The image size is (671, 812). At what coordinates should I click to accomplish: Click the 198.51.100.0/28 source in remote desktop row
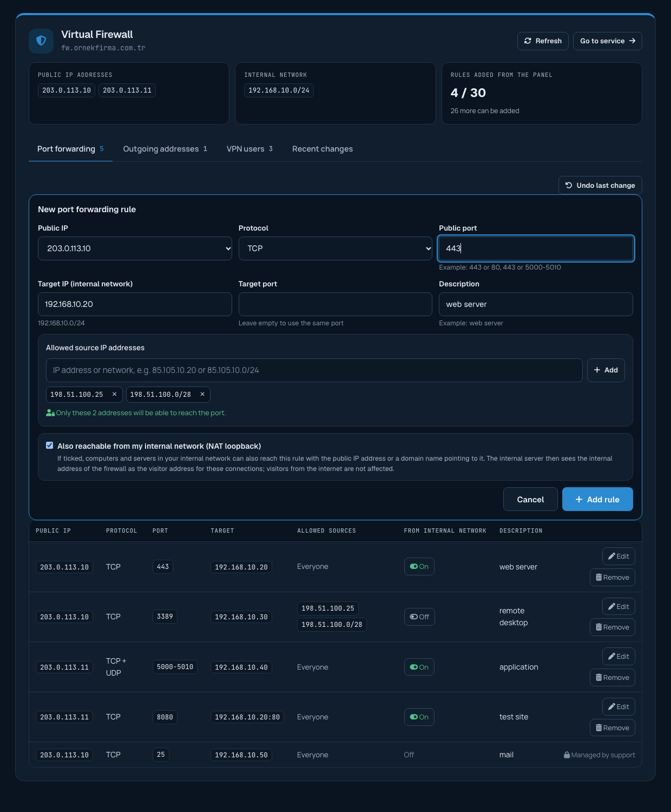332,625
